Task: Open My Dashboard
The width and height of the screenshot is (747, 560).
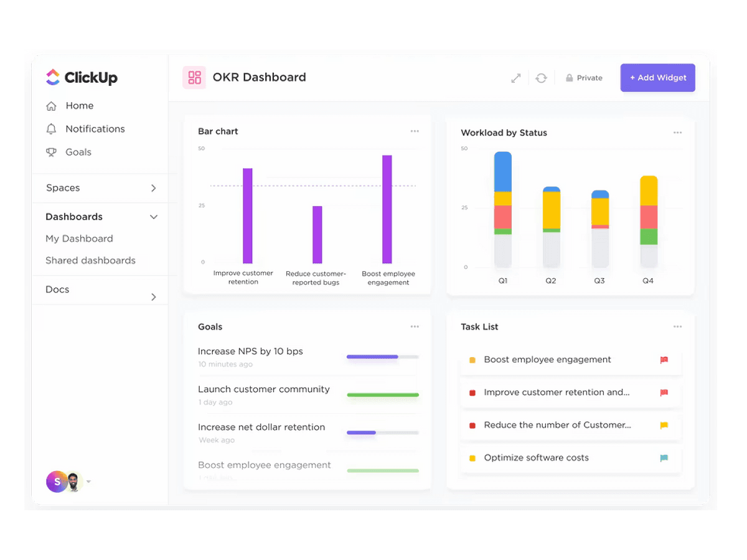Action: [79, 238]
